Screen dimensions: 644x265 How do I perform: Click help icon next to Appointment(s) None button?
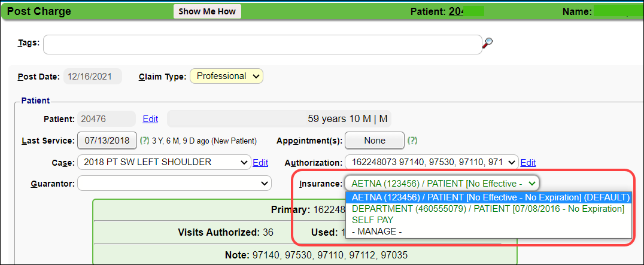(x=412, y=141)
